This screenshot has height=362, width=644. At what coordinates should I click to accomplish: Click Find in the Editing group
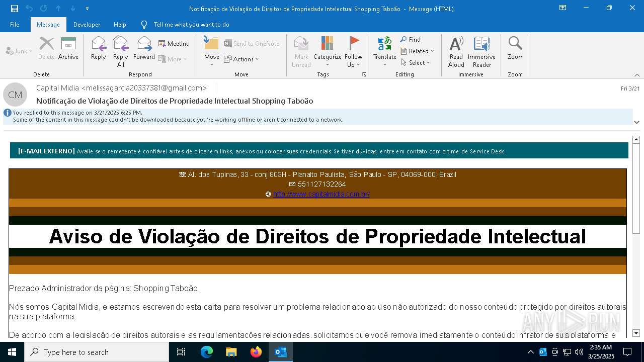point(411,40)
